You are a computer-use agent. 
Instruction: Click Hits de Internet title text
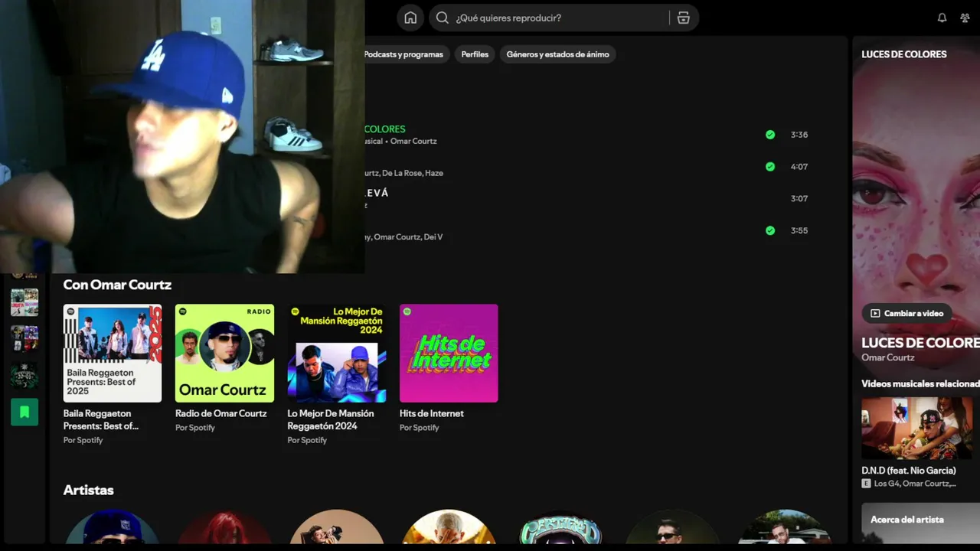pos(432,413)
